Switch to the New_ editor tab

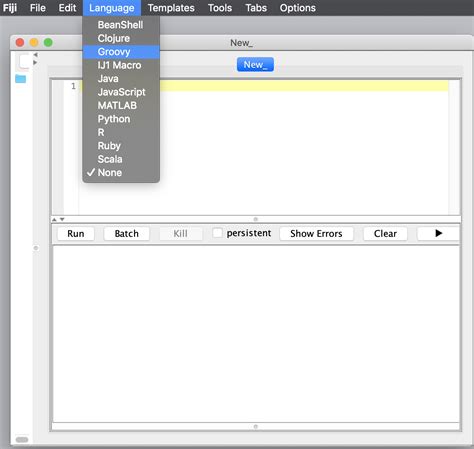pos(255,64)
